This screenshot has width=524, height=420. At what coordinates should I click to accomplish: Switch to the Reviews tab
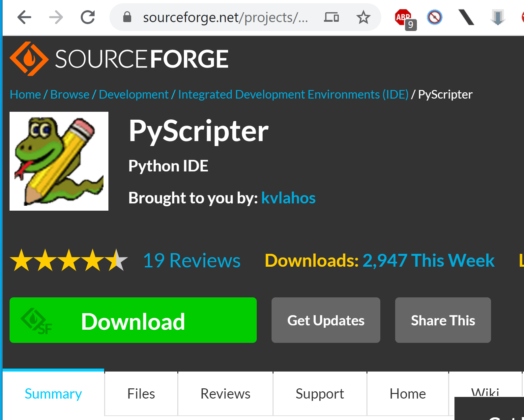pyautogui.click(x=225, y=394)
